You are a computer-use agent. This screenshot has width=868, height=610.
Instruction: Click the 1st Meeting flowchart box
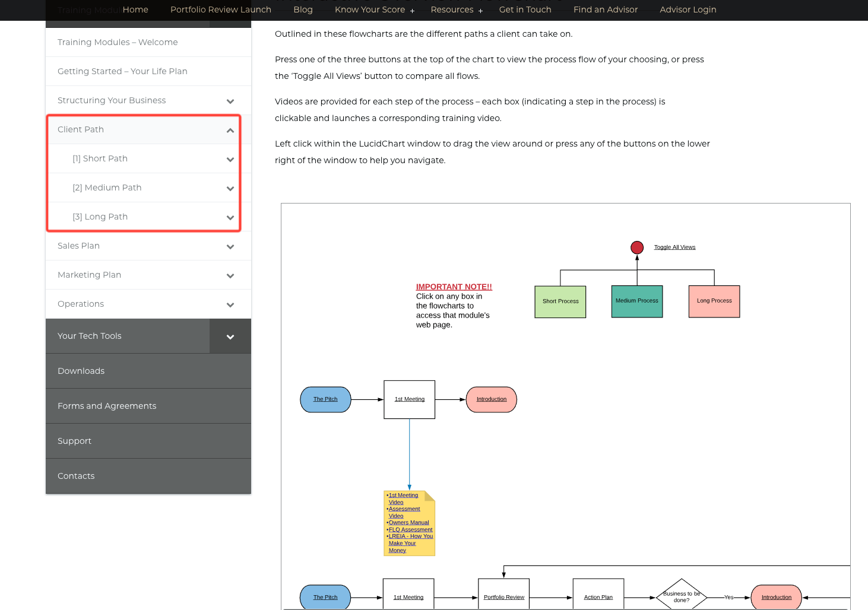click(409, 399)
